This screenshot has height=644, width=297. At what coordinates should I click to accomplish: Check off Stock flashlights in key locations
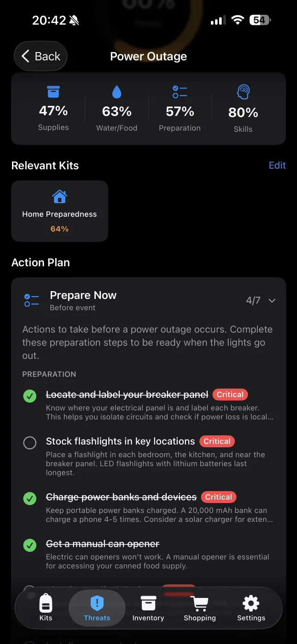coord(29,443)
